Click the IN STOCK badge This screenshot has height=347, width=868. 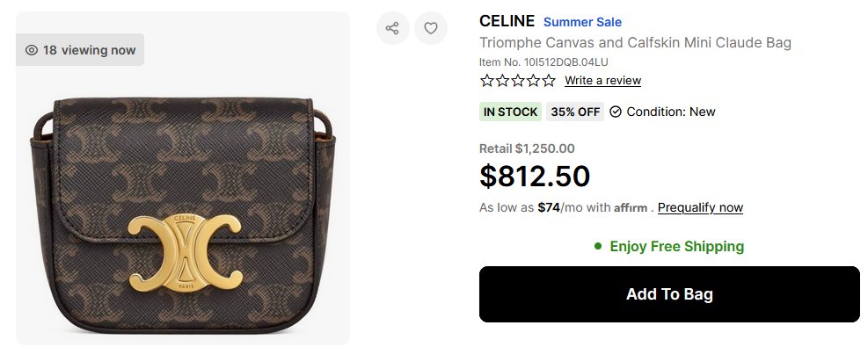(510, 112)
